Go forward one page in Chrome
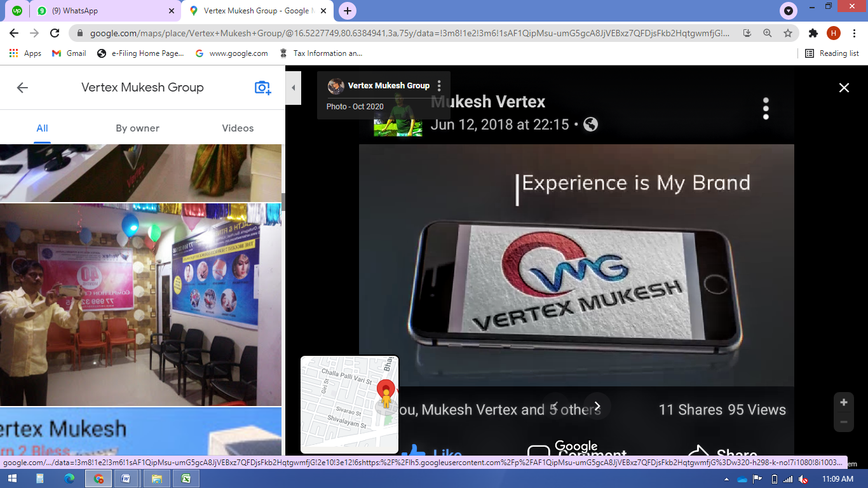The height and width of the screenshot is (488, 868). [x=34, y=33]
